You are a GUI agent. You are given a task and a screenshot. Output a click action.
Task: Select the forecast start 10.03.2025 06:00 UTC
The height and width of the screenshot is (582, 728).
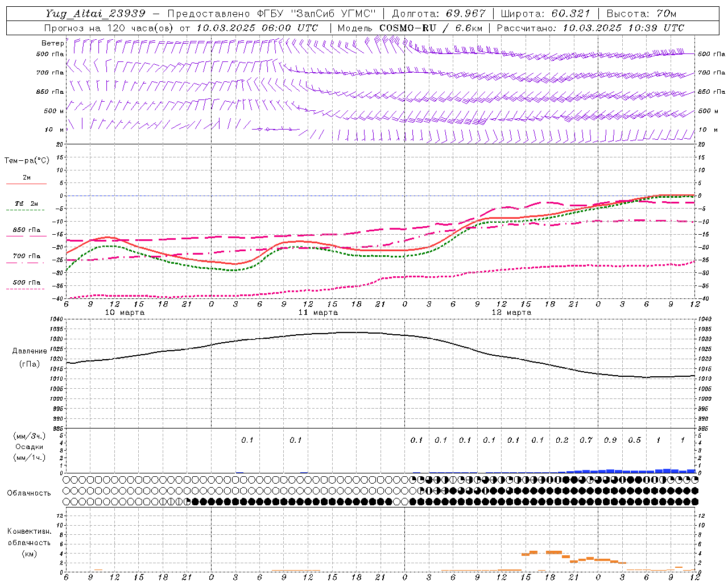pyautogui.click(x=257, y=28)
